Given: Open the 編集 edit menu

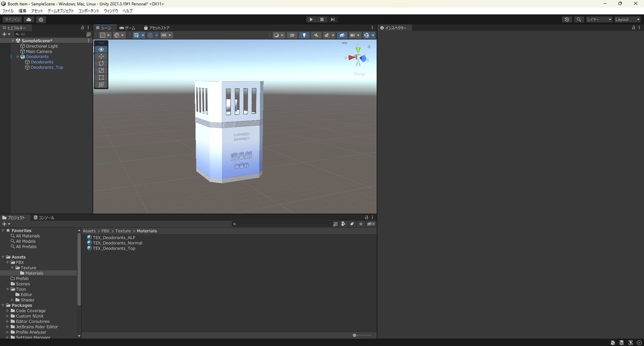Looking at the screenshot, I should pyautogui.click(x=23, y=11).
